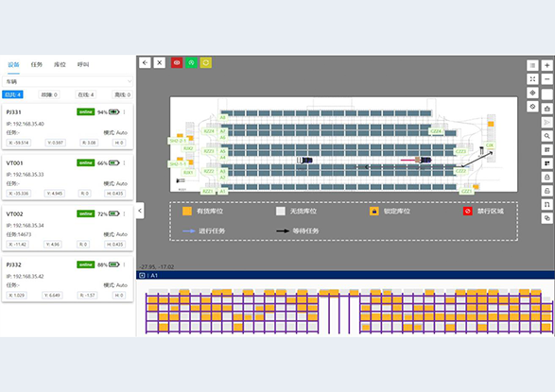555x392 pixels.
Task: Click the yellow refresh toolbar button
Action: pos(206,63)
